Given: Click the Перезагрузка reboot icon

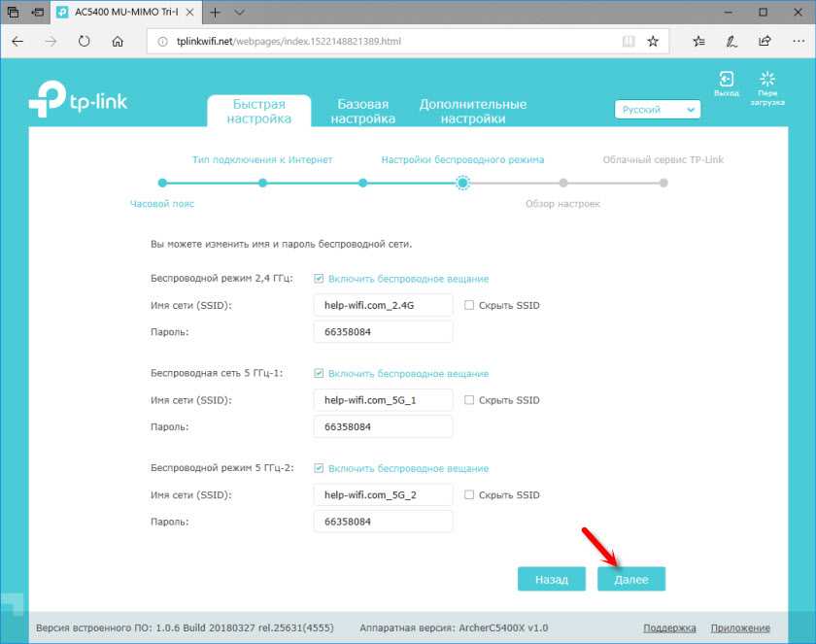Looking at the screenshot, I should [768, 81].
